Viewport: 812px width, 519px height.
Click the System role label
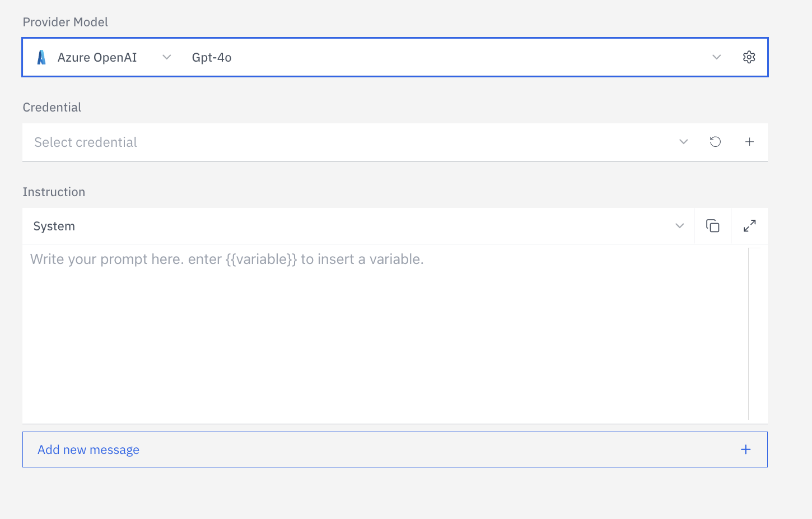pyautogui.click(x=54, y=225)
